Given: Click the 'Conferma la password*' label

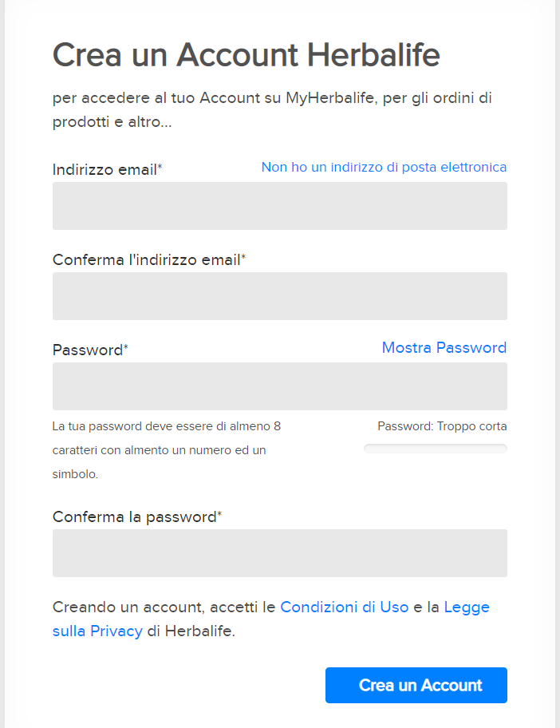Looking at the screenshot, I should coord(136,516).
